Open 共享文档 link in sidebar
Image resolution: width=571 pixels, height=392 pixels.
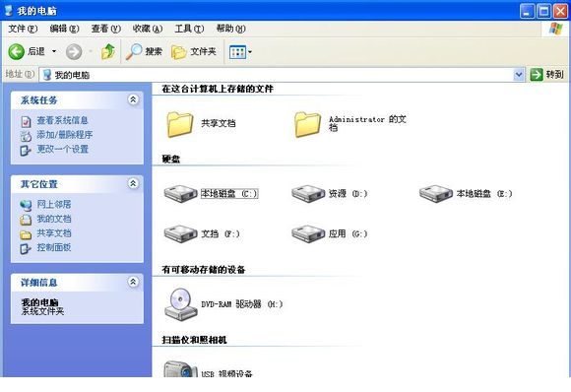[54, 233]
